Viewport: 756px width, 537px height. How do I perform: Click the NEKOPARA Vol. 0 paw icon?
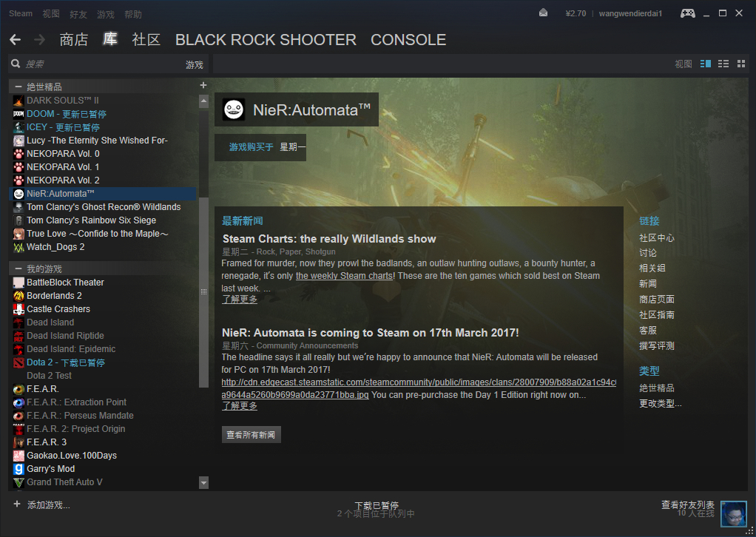(18, 154)
